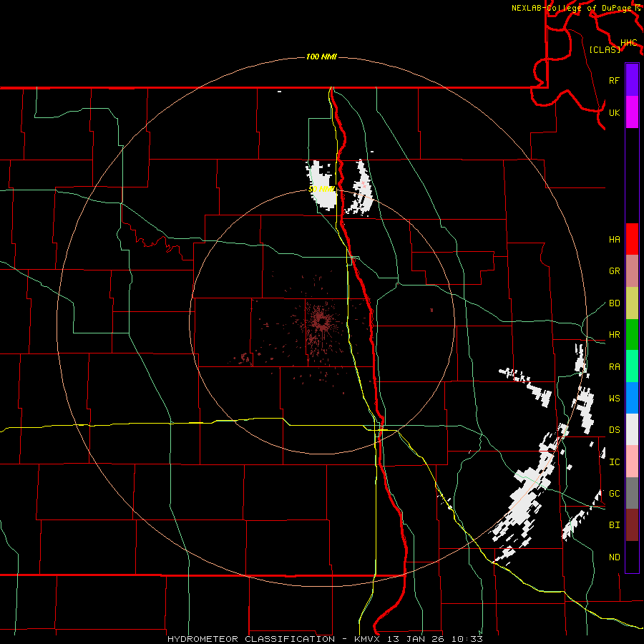Click the DS white legend swatch

[632, 429]
